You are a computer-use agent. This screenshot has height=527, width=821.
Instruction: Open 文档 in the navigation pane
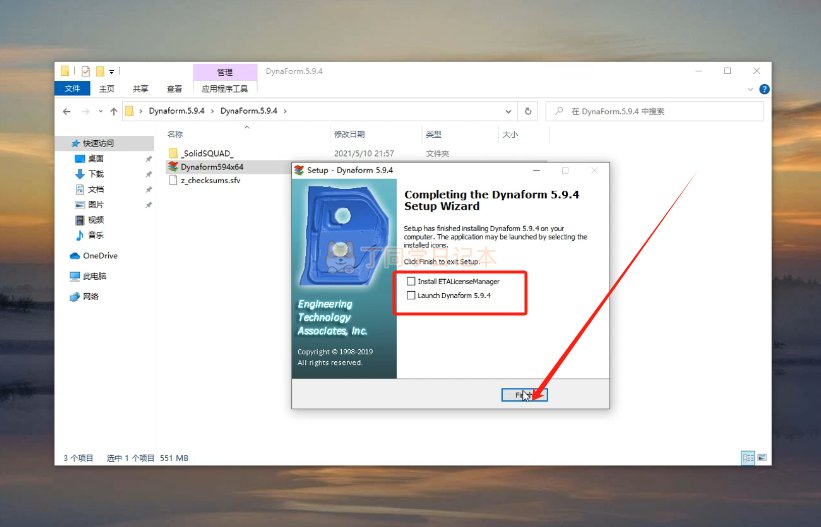pos(95,189)
